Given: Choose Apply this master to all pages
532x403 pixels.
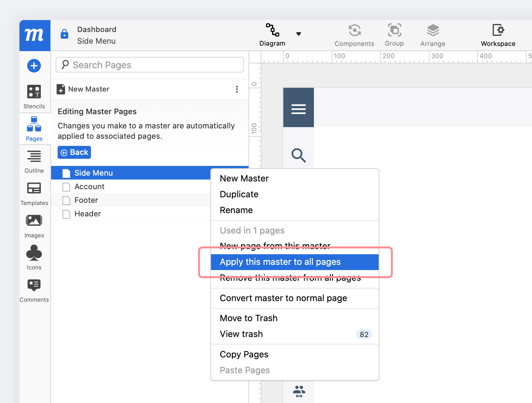Looking at the screenshot, I should 280,262.
